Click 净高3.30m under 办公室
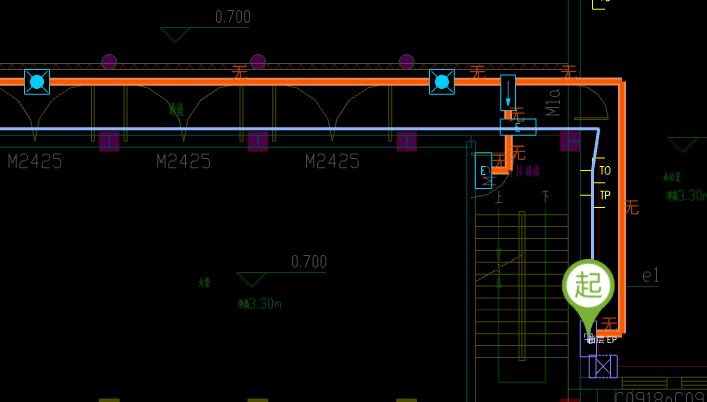707x402 pixels. (x=686, y=196)
